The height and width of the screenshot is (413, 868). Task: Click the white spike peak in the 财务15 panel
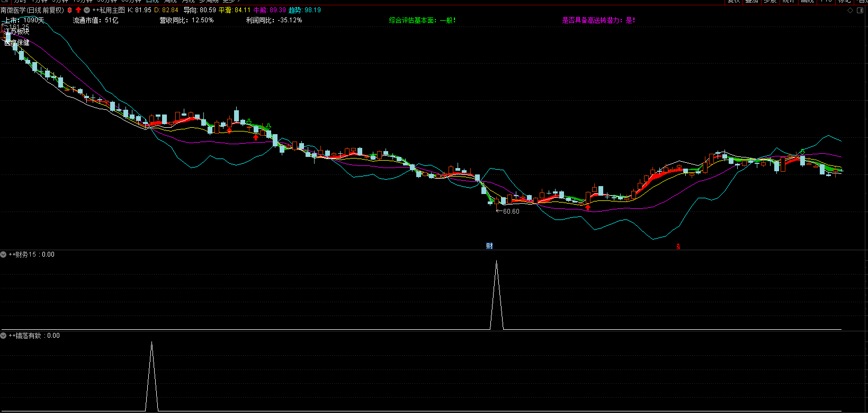coord(496,261)
